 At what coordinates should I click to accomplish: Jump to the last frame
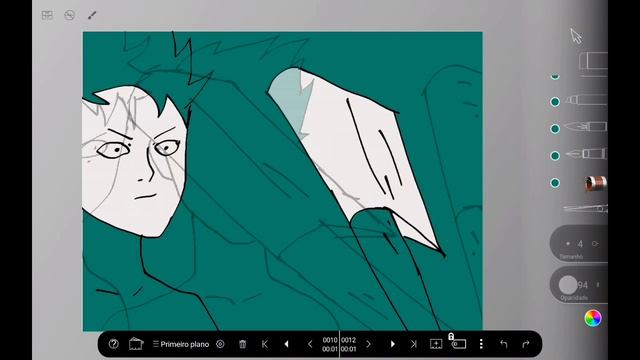[x=414, y=344]
